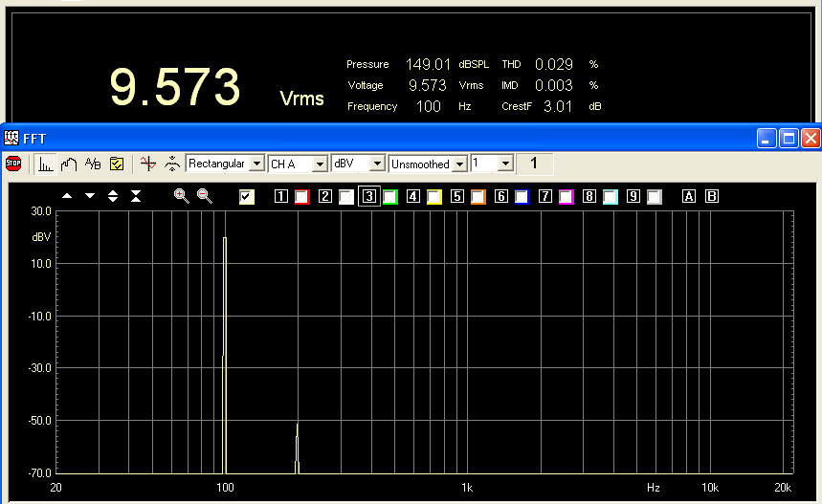Click the shift trace down arrow

90,196
